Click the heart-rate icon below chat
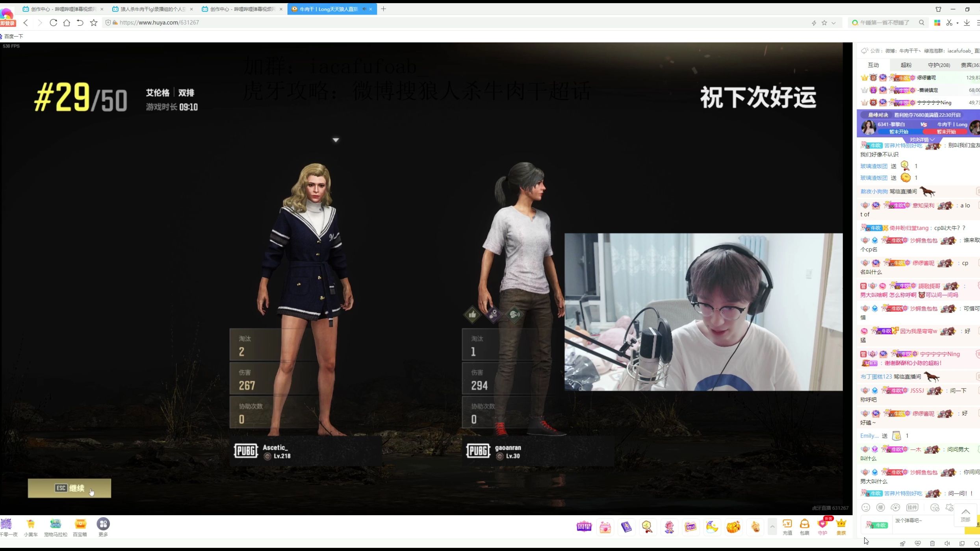980x551 pixels. [917, 544]
